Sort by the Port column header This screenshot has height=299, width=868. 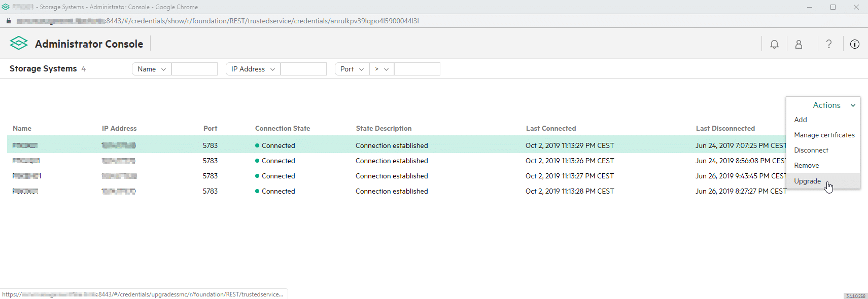[210, 128]
